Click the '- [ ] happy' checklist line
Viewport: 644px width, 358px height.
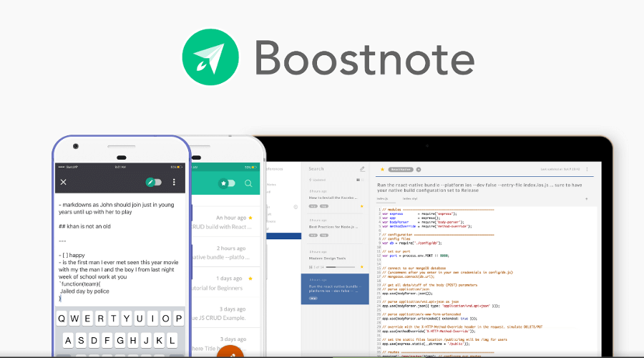pyautogui.click(x=72, y=255)
